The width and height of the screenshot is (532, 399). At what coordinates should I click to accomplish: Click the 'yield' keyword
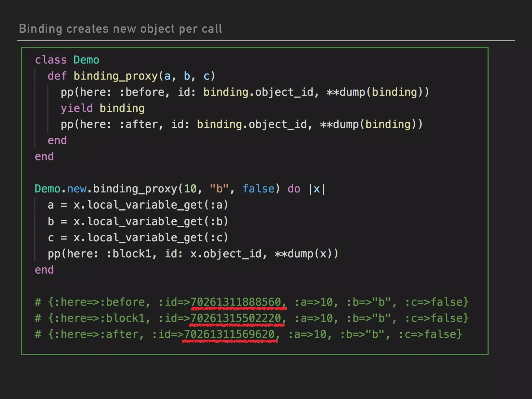(77, 108)
